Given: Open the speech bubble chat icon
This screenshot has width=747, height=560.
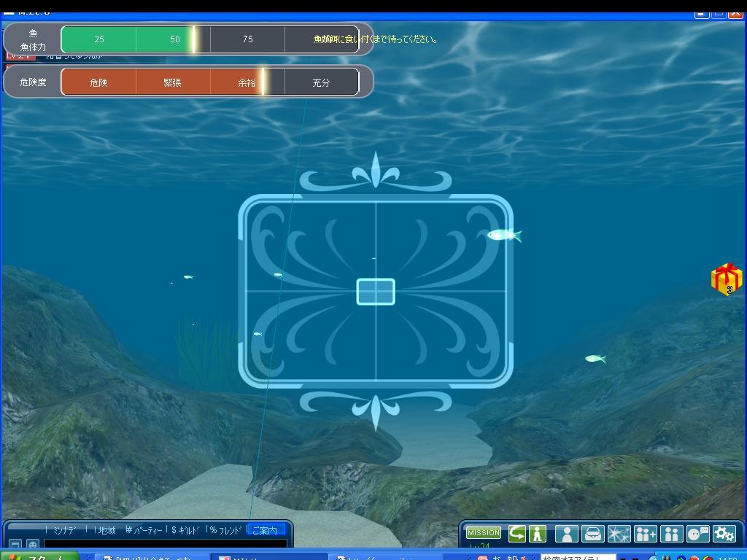Looking at the screenshot, I should click(698, 534).
